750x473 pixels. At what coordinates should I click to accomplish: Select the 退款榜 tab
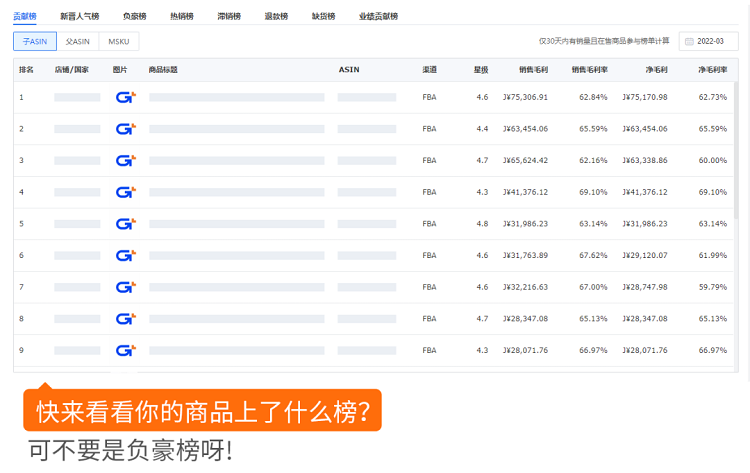click(x=276, y=17)
